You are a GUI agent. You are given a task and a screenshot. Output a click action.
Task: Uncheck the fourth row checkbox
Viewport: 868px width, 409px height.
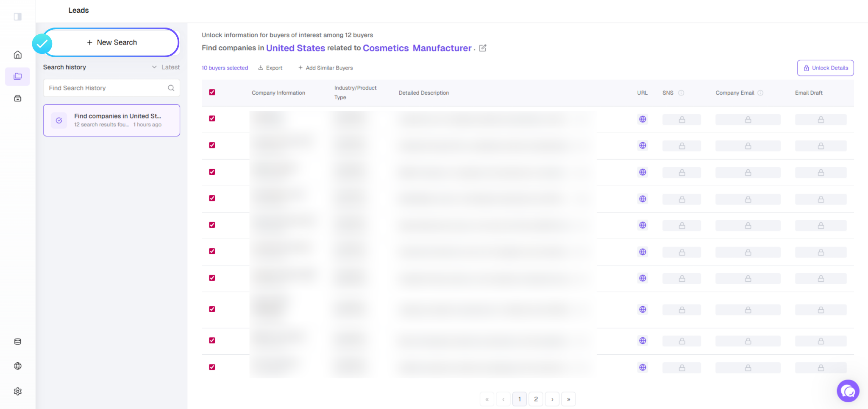(212, 198)
